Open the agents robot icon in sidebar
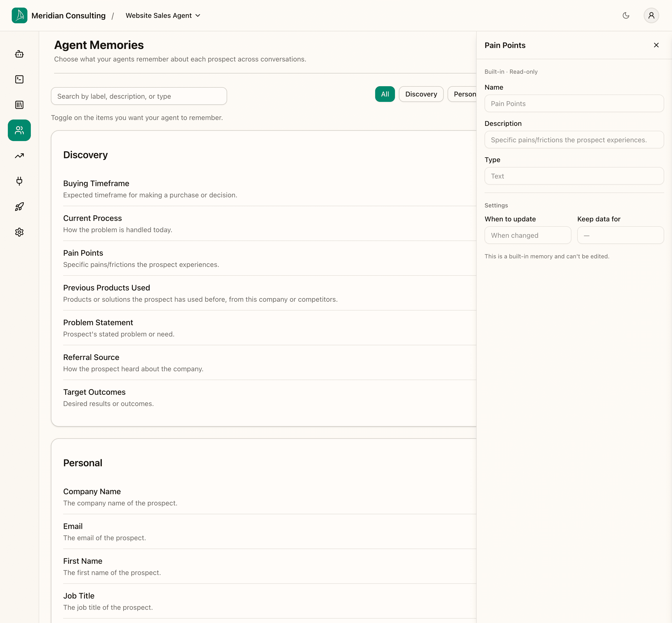 click(x=19, y=54)
